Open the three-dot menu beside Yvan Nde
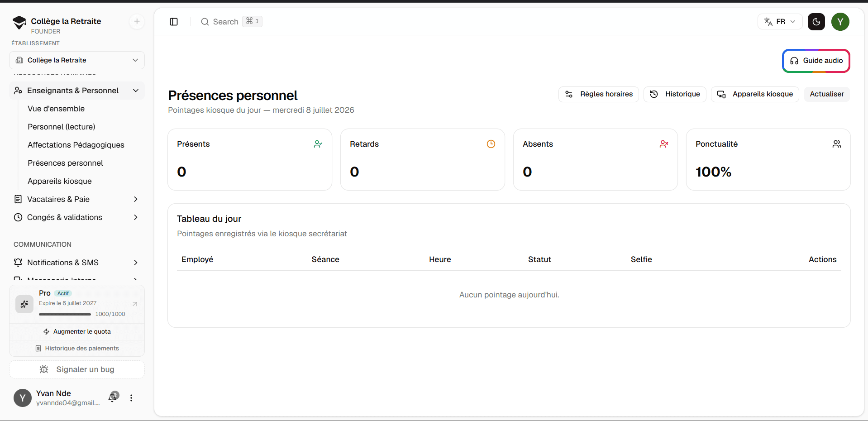Image resolution: width=868 pixels, height=421 pixels. click(131, 398)
